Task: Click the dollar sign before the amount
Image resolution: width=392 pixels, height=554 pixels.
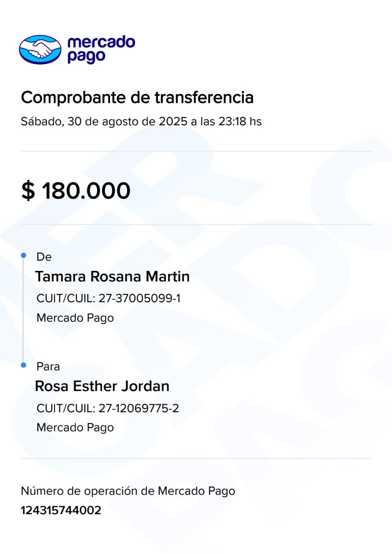Action: click(x=28, y=190)
